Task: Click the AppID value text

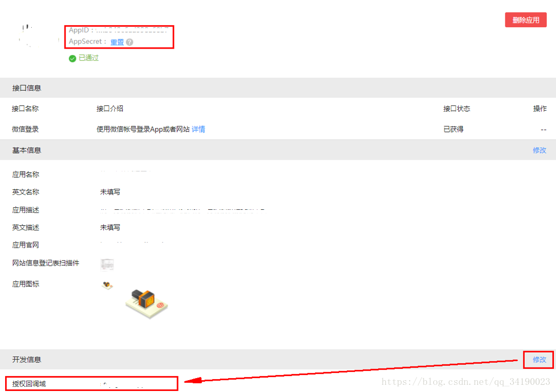Action: [131, 31]
